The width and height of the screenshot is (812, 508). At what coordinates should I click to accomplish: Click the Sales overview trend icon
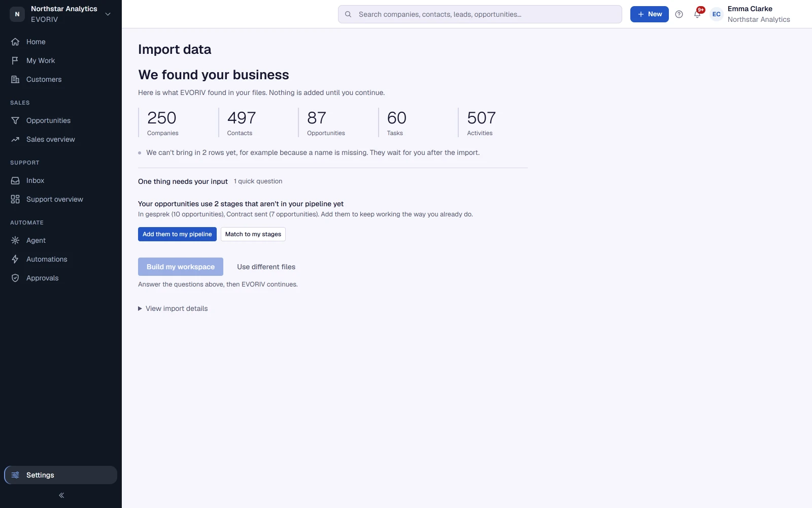pos(15,139)
